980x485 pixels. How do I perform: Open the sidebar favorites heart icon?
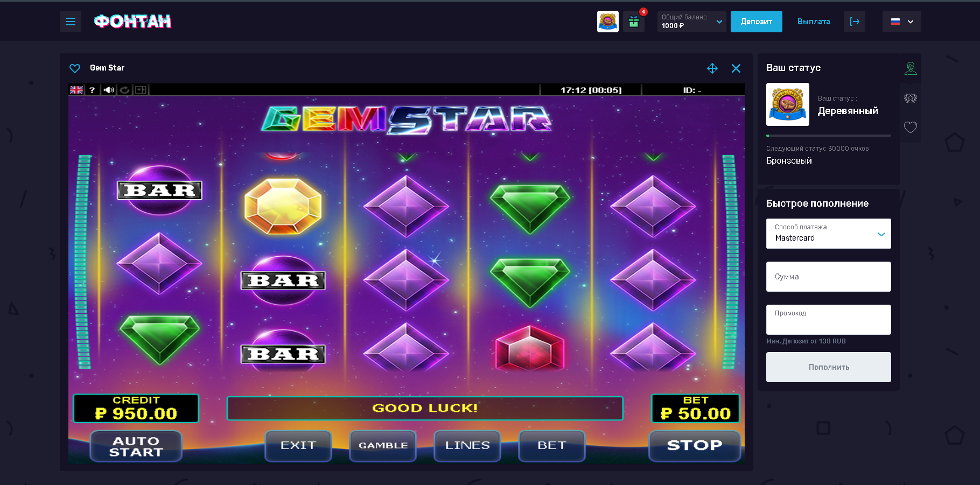pyautogui.click(x=911, y=128)
